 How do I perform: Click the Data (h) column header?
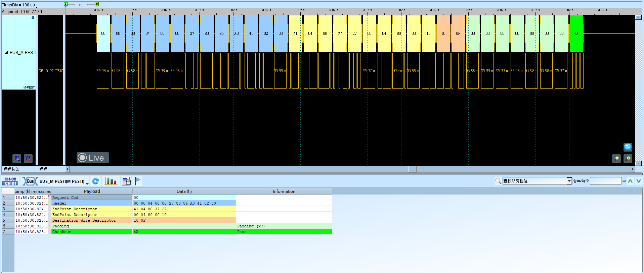(x=184, y=192)
